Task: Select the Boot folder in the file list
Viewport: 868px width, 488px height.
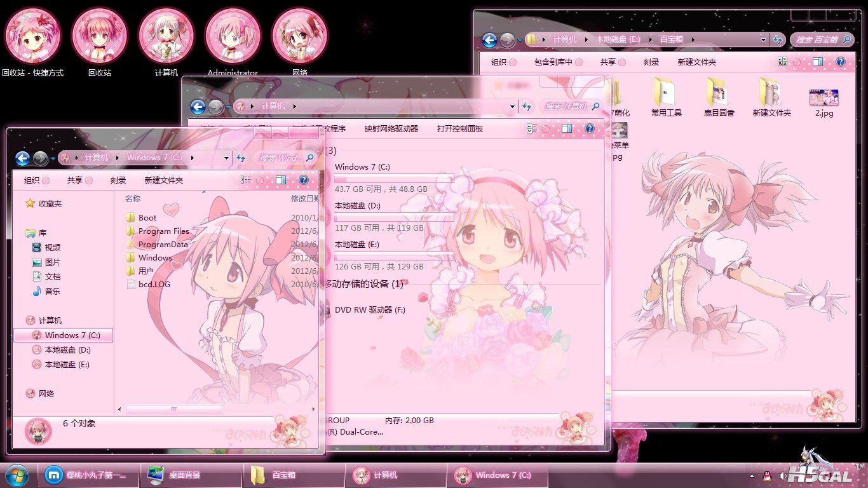Action: click(141, 217)
